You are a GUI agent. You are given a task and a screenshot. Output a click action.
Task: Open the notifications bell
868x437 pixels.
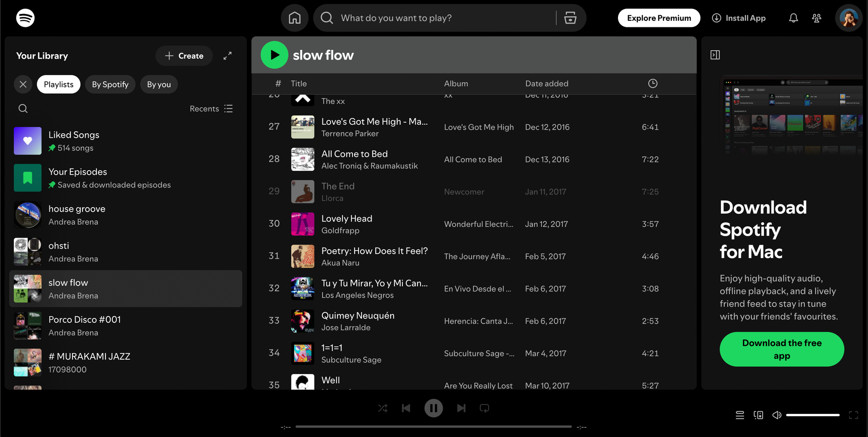pos(793,18)
